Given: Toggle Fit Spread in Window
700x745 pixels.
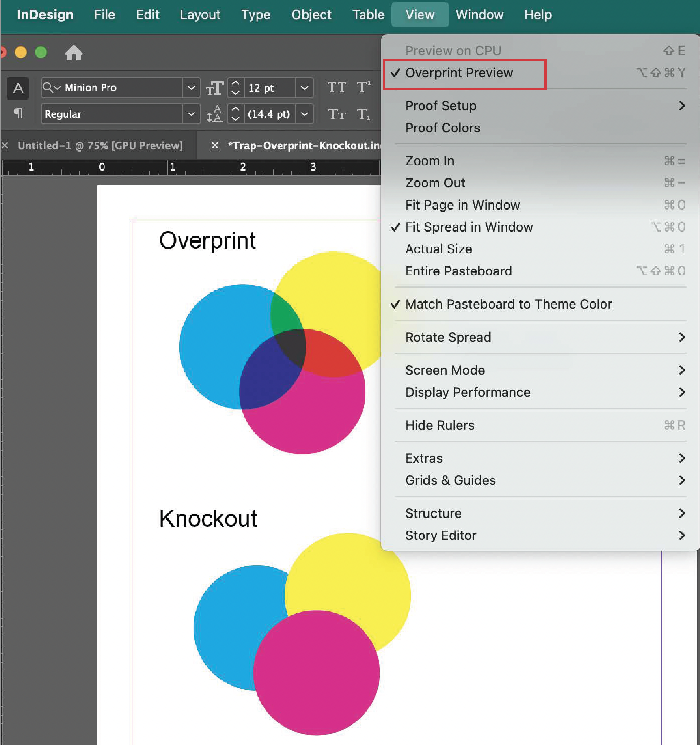Looking at the screenshot, I should click(x=540, y=227).
